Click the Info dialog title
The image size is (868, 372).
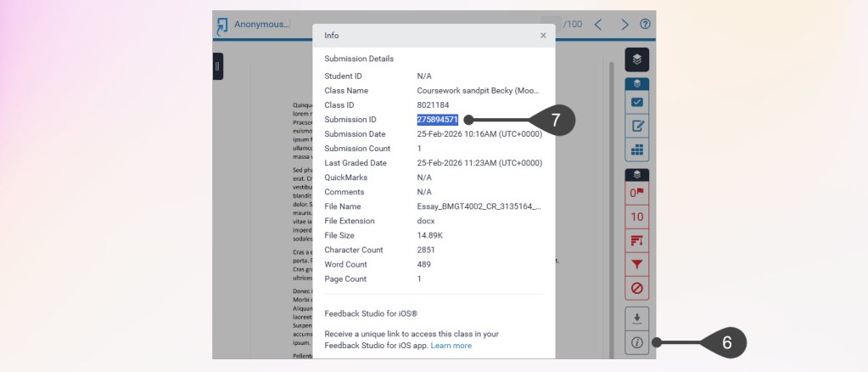tap(332, 36)
